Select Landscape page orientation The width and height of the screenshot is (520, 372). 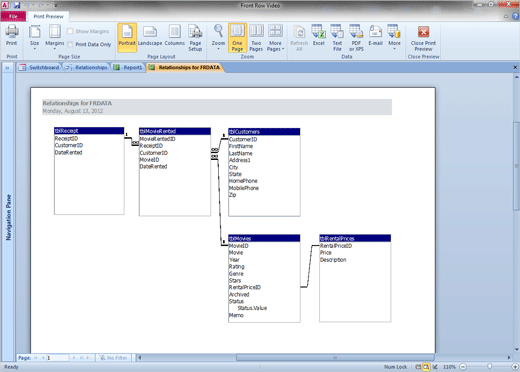(150, 35)
